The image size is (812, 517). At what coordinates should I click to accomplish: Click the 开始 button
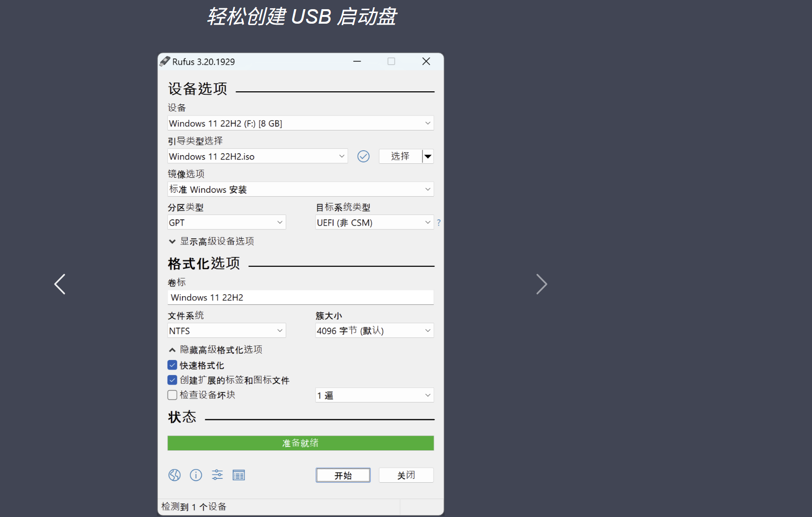(343, 475)
